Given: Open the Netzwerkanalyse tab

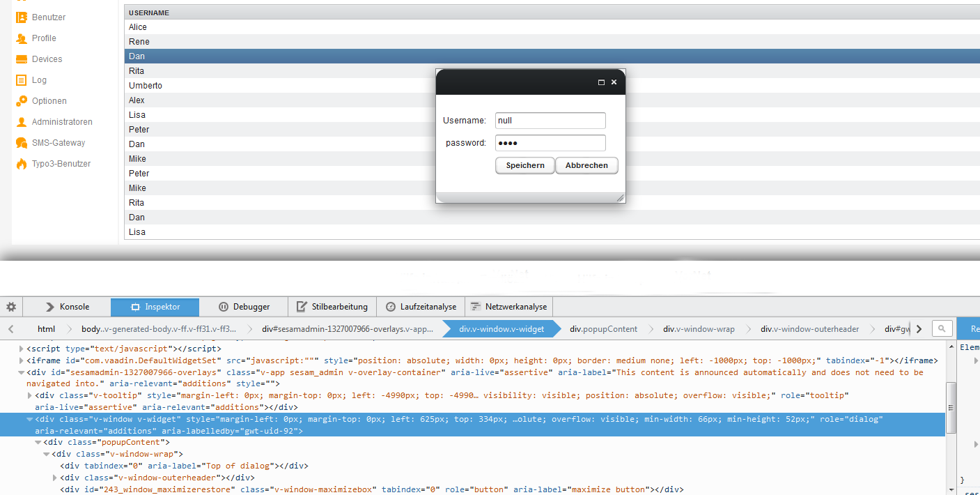Looking at the screenshot, I should point(509,307).
